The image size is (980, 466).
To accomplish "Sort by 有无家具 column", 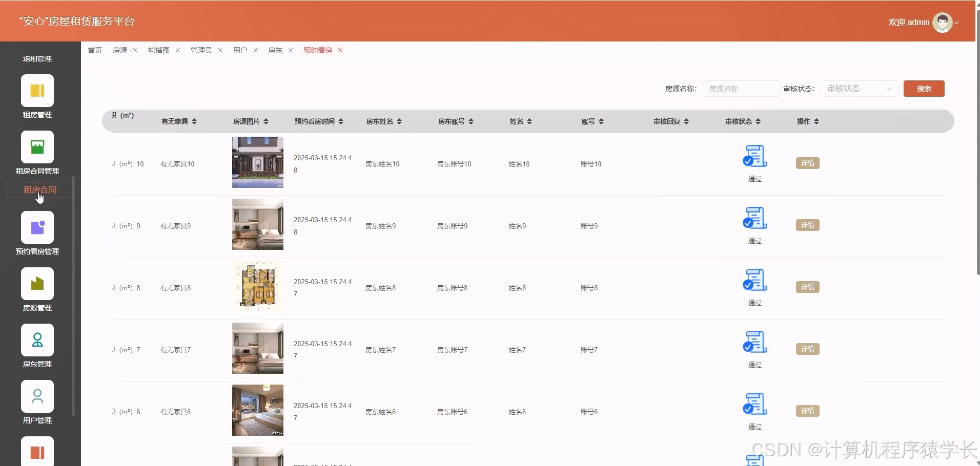I will click(194, 122).
